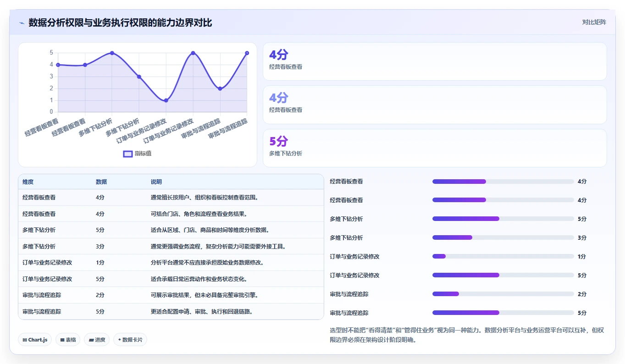Select the row "可结合门店、角色和流程查看业务结果。"

(x=171, y=214)
